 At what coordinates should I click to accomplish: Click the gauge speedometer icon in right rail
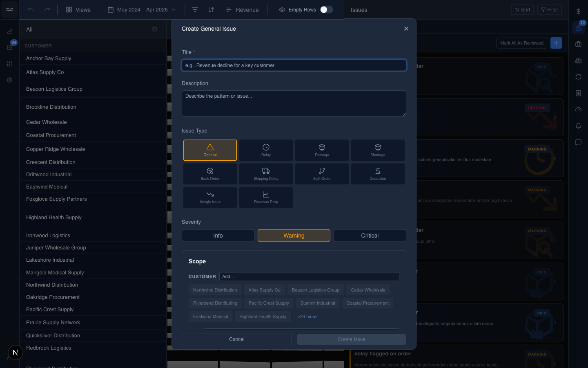tap(578, 110)
